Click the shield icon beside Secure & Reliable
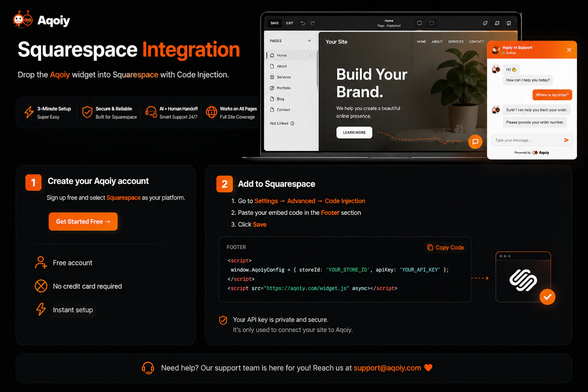 pos(87,112)
